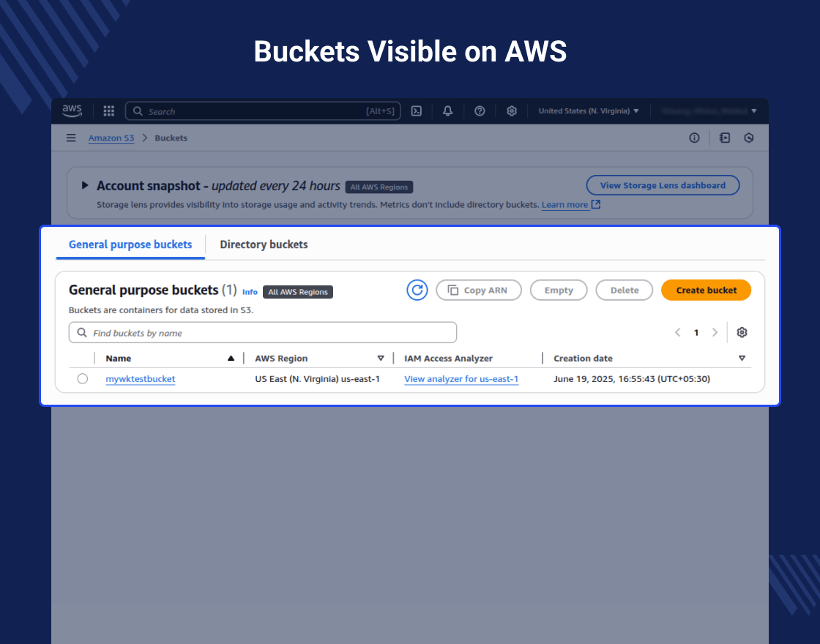
Task: Open table preferences gear icon
Action: click(742, 332)
